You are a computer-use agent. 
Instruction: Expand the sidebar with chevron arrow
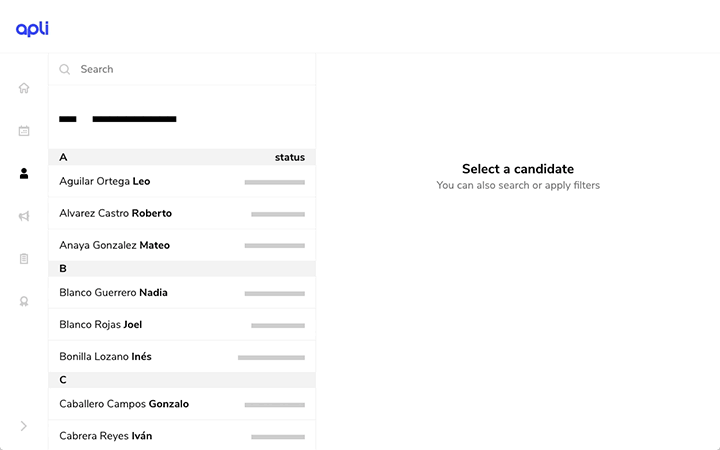click(x=24, y=426)
